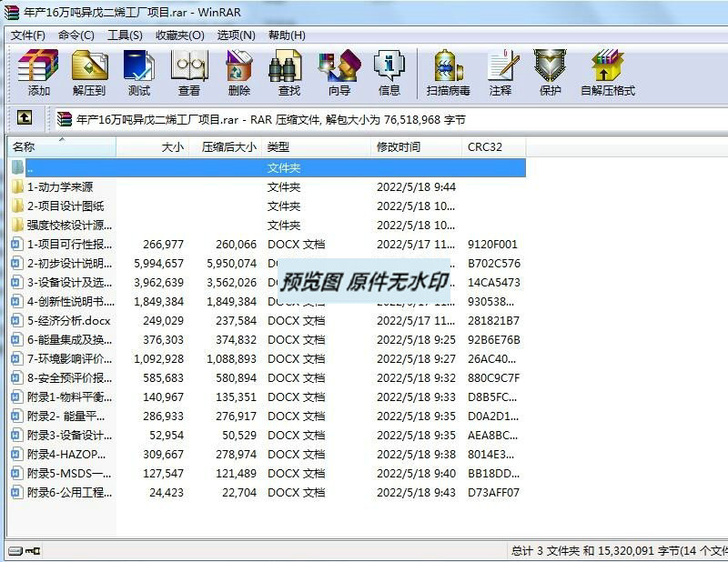Select file 附录1-物料平衡...
Screen dimensions: 728x562
coord(268,396)
